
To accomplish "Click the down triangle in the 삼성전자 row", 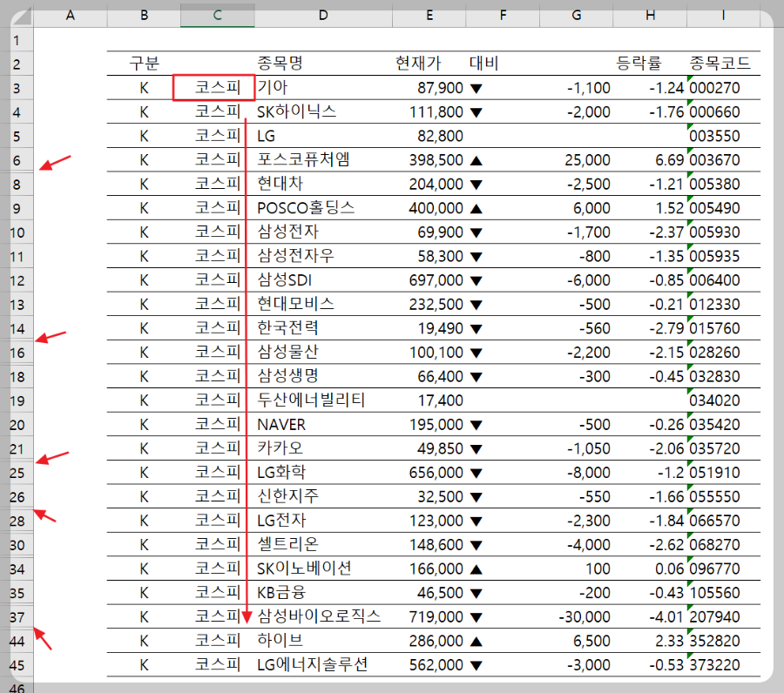I will pyautogui.click(x=476, y=232).
